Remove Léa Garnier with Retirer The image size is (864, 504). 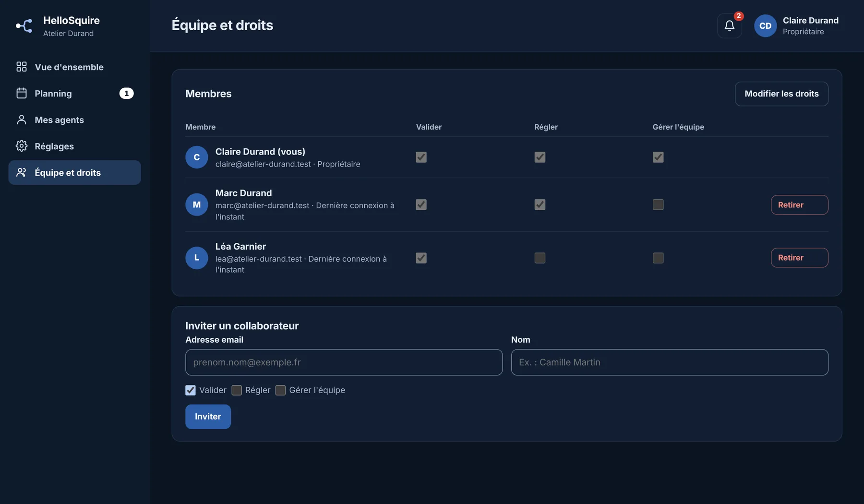[799, 258]
